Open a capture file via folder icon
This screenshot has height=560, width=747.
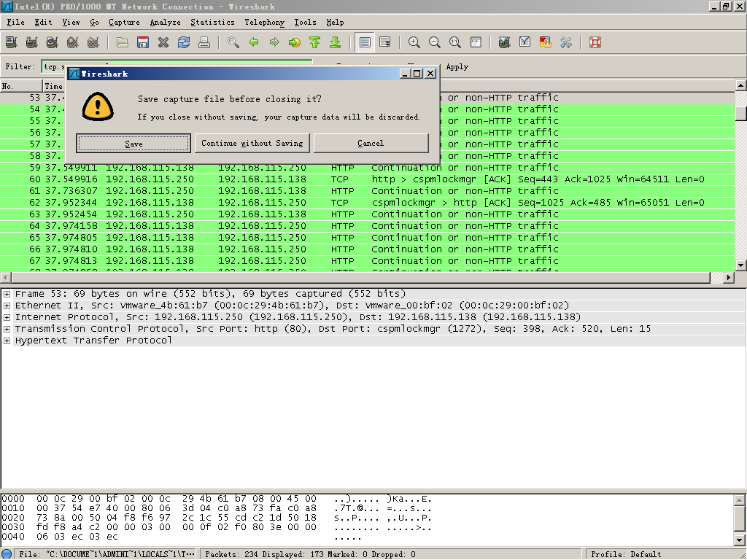click(123, 42)
